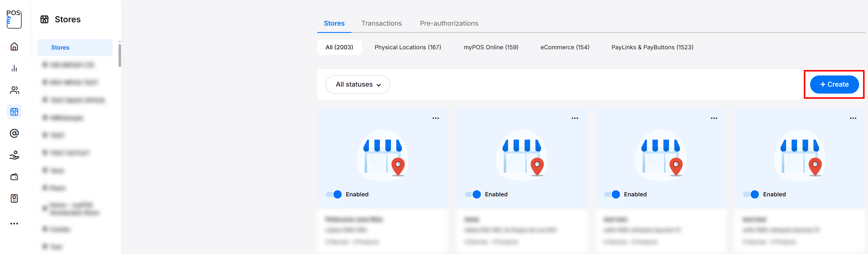Open the three-dot menu on the first store card
This screenshot has height=254, width=868.
click(436, 118)
